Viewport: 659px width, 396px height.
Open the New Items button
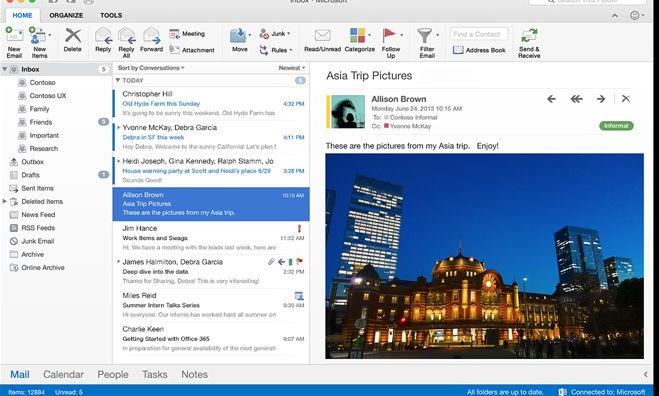[39, 42]
